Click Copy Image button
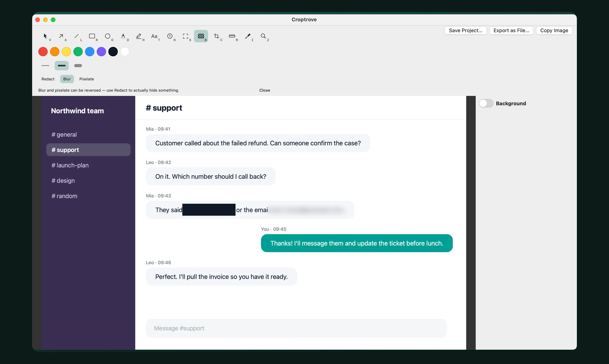Image resolution: width=609 pixels, height=364 pixels. [554, 31]
